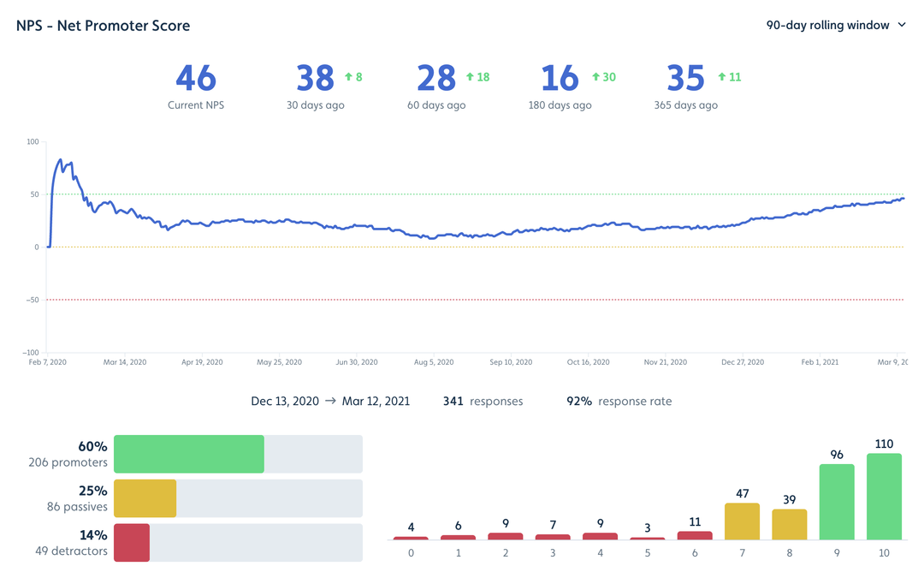Image resolution: width=924 pixels, height=578 pixels.
Task: Select the Mar 14, 2020 axis label
Action: coord(125,362)
